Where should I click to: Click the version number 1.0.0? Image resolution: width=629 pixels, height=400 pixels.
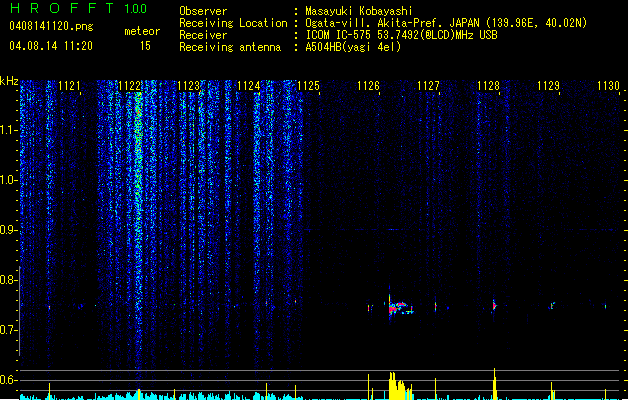point(136,9)
